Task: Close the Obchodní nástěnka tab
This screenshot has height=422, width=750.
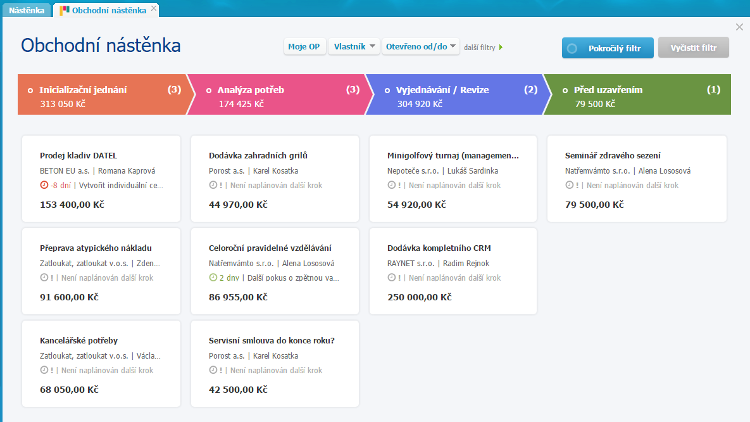Action: (x=154, y=8)
